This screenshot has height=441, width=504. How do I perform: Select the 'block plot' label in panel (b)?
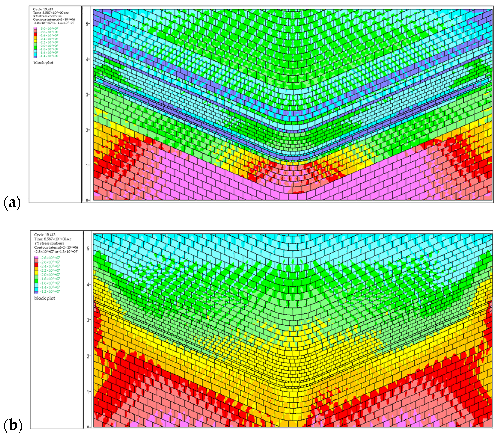45,298
